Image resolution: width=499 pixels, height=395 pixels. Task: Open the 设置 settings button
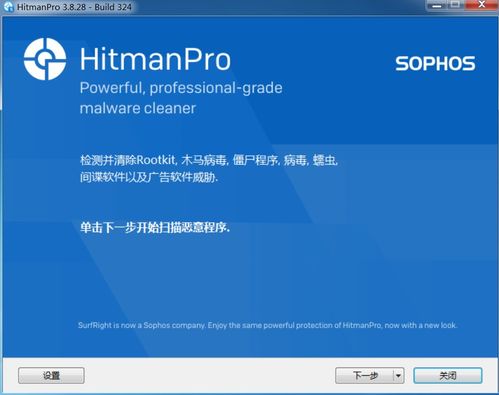[51, 376]
